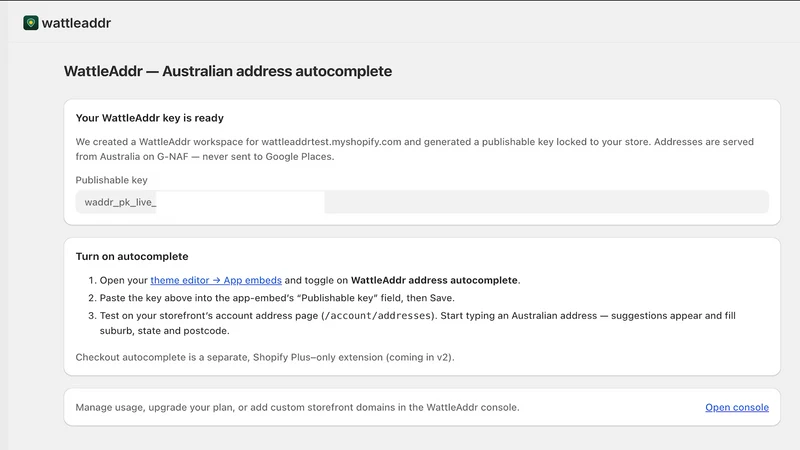Click the green wattleaddr logo icon
Image resolution: width=800 pixels, height=450 pixels.
[x=31, y=23]
